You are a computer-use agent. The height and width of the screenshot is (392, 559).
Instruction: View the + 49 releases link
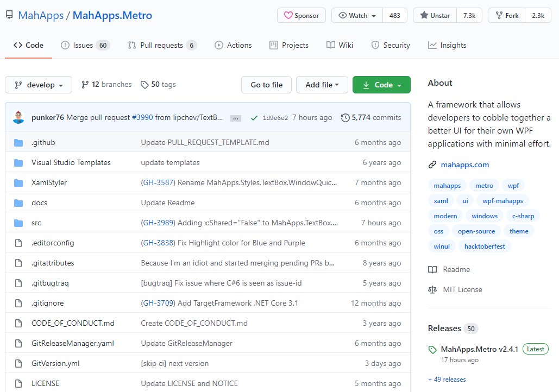point(447,380)
